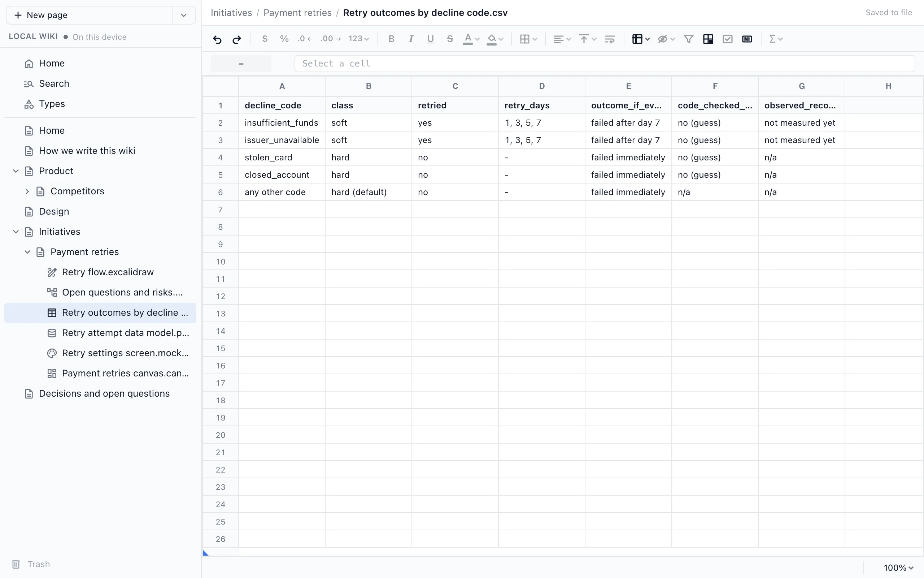Click the filter funnel icon
The width and height of the screenshot is (924, 578).
point(688,39)
